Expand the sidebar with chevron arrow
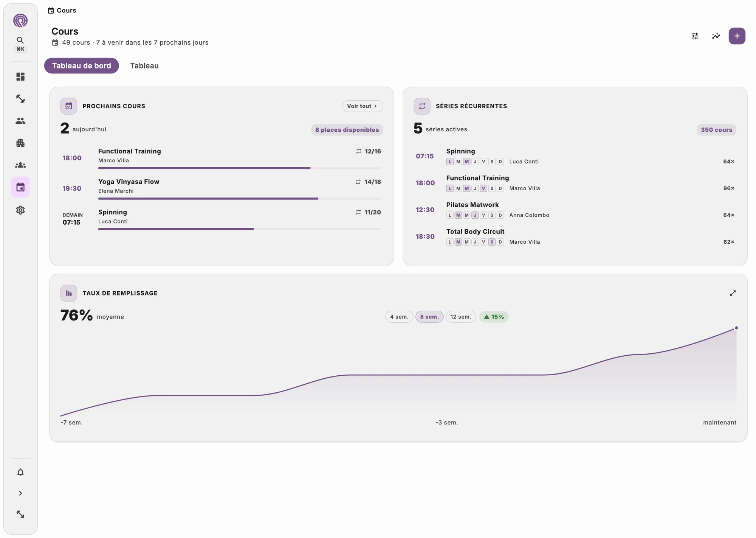Viewport: 756px width, 538px height. click(x=20, y=493)
